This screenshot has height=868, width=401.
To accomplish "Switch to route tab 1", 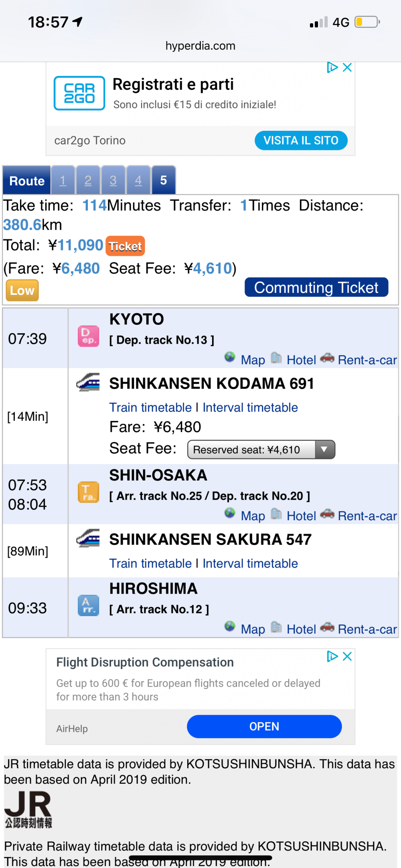I will point(63,180).
